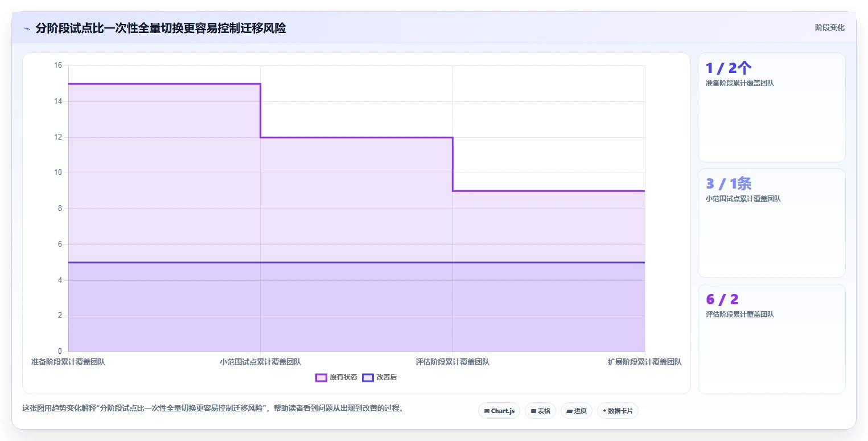This screenshot has width=868, height=441.
Task: Click the 1 / 2个 card value
Action: click(x=729, y=68)
